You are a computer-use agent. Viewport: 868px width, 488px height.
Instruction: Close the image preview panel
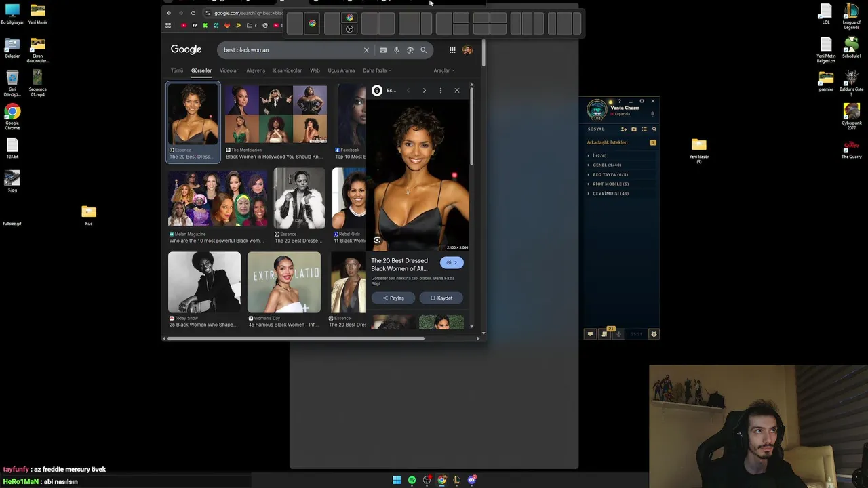point(457,90)
